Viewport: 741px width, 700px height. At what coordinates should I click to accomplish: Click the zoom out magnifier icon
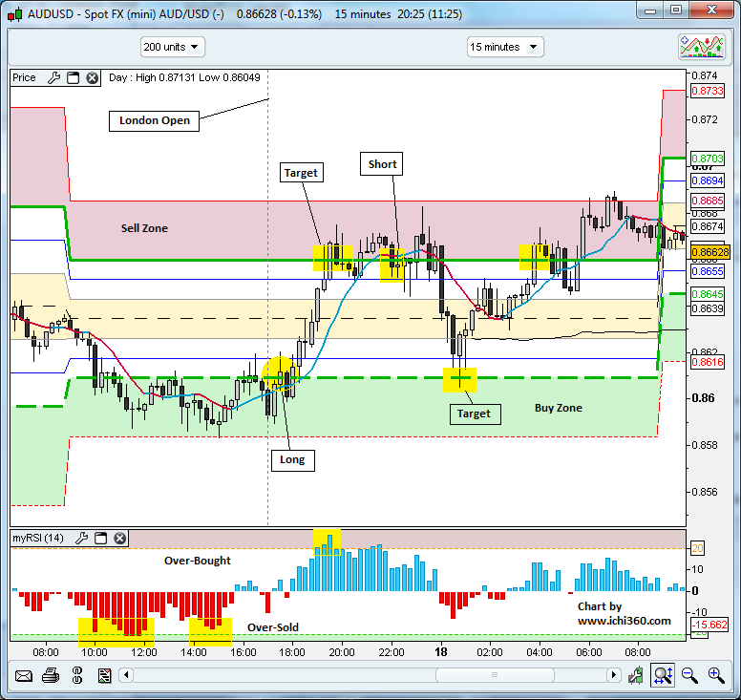pyautogui.click(x=689, y=676)
